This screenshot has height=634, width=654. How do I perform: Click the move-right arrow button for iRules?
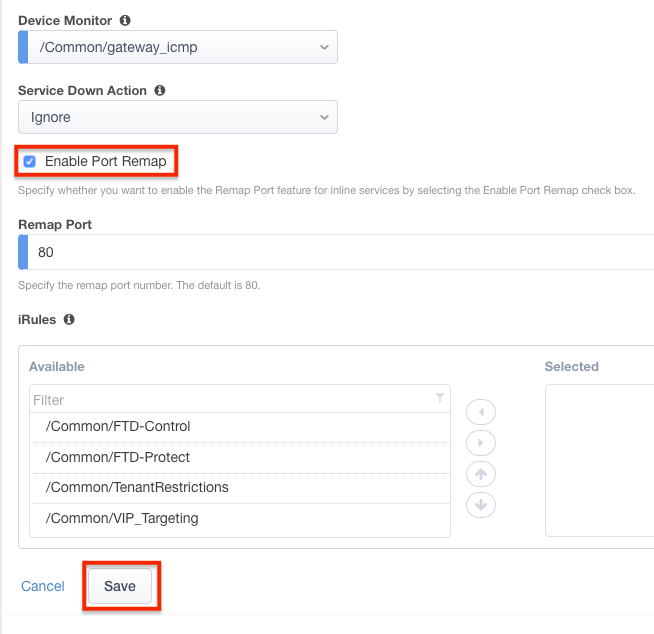point(481,443)
